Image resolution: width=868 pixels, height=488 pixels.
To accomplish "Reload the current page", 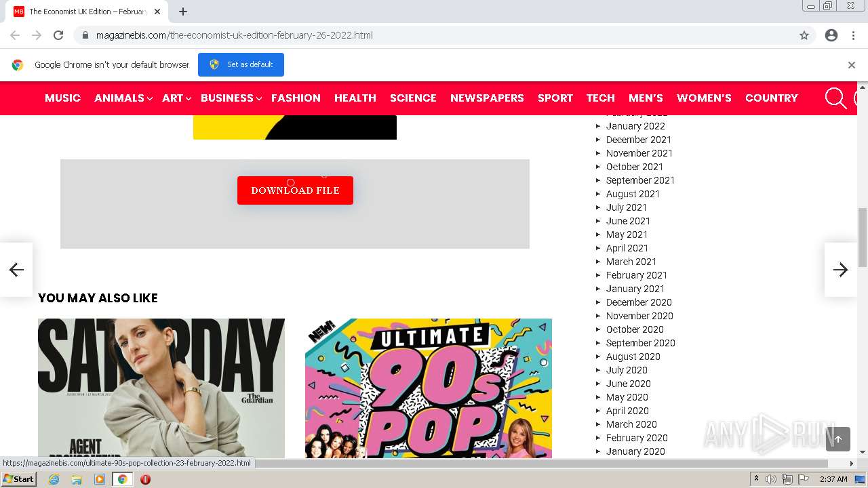I will click(x=58, y=35).
